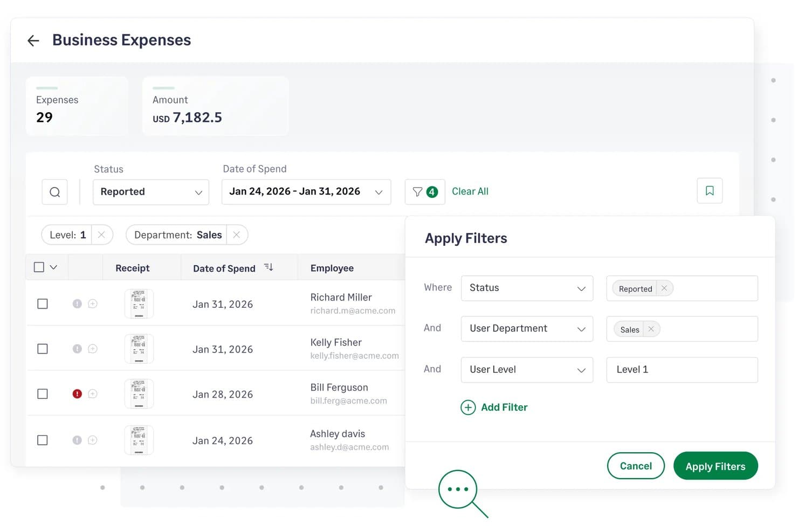This screenshot has width=798, height=532.
Task: Open the Status field dropdown in Apply Filters
Action: click(527, 288)
